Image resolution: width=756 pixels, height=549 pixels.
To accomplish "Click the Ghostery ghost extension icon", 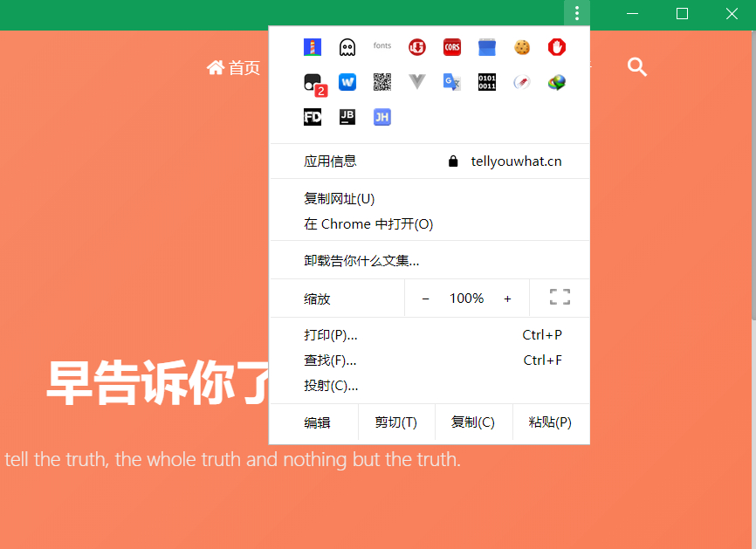I will coord(347,47).
